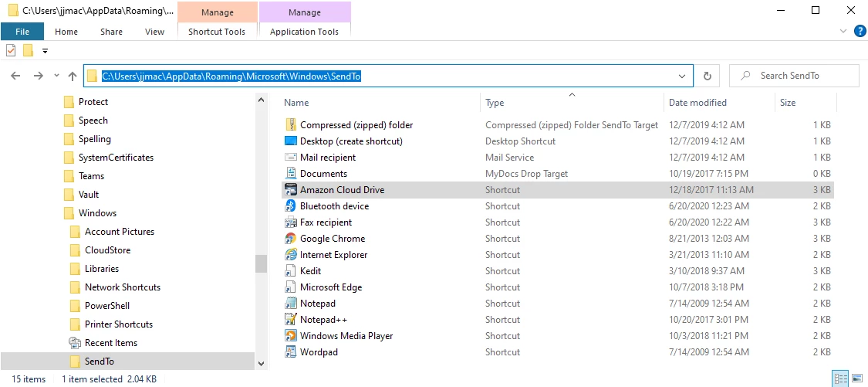Viewport: 868px width, 387px height.
Task: Select the Teams folder in tree
Action: (91, 176)
